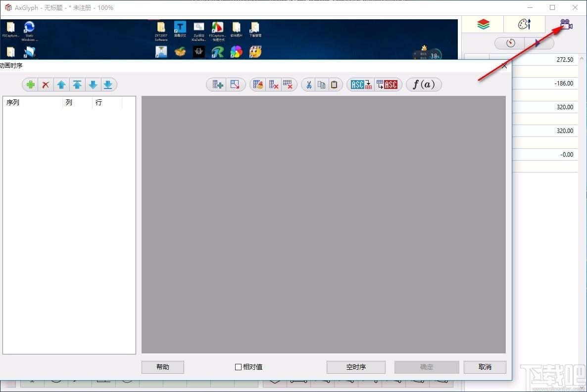Open the ZXT2007 Software folder icon

click(x=161, y=31)
